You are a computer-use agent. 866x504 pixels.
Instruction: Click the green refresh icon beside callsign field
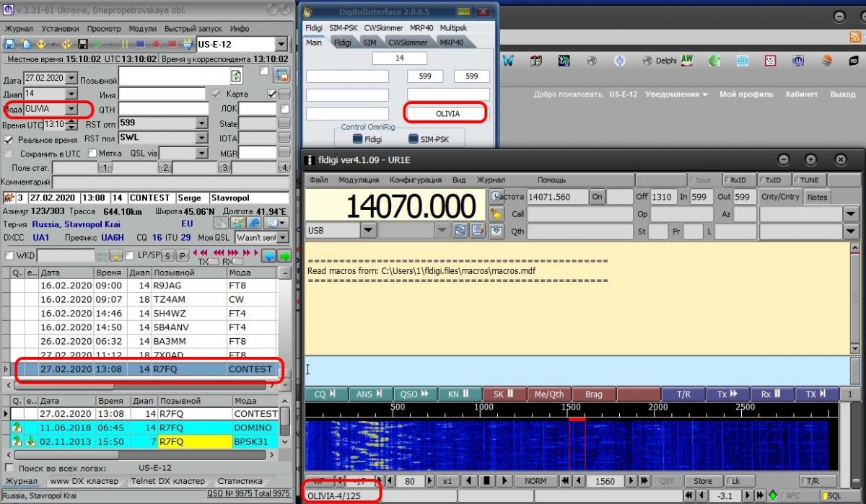click(236, 76)
